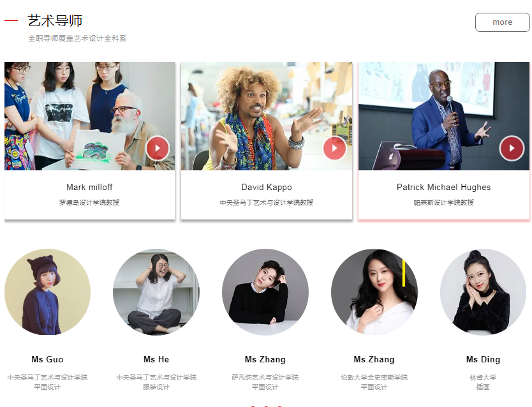Select Ms He's round portrait
Screen dimensions: 532x407
point(156,292)
